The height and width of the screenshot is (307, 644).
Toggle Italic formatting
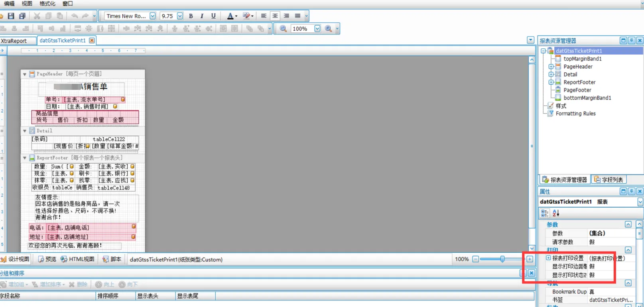202,16
